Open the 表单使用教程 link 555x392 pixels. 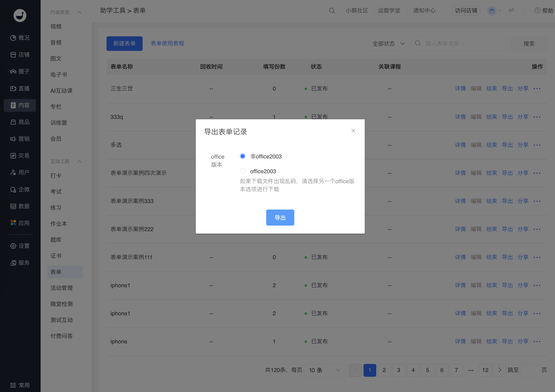pos(167,43)
